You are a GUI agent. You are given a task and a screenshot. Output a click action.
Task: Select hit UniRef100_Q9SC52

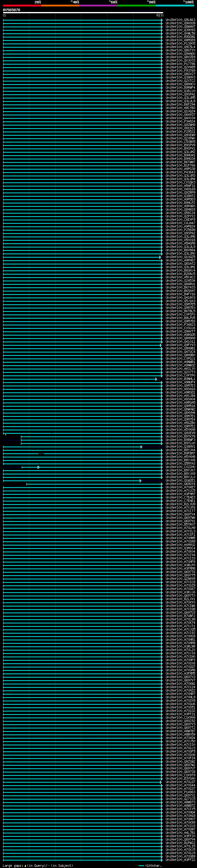(180, 721)
